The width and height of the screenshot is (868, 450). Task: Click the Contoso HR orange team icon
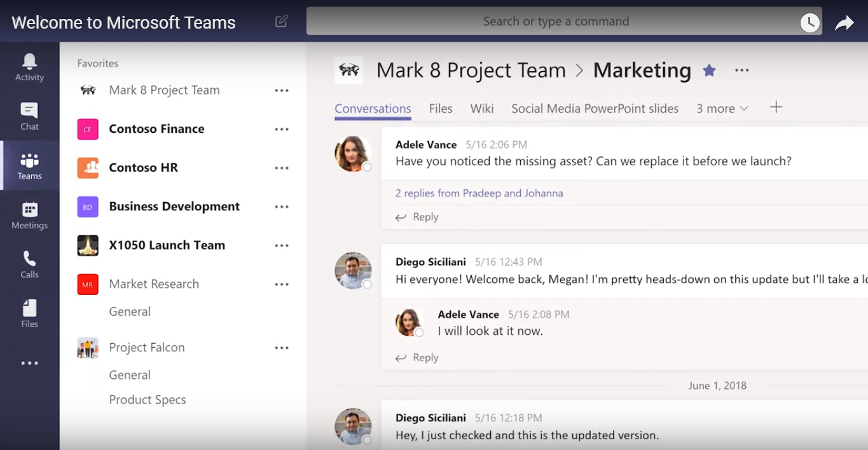(x=88, y=168)
